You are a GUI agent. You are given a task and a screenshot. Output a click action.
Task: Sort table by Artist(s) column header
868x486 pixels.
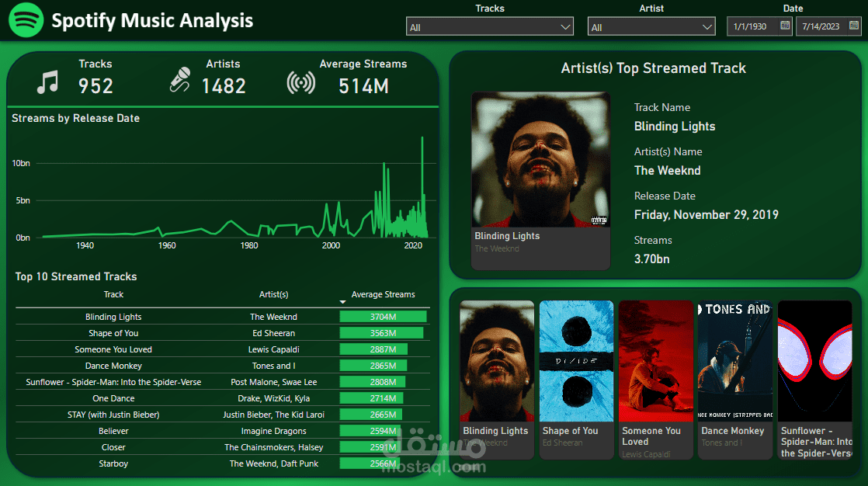click(x=273, y=294)
